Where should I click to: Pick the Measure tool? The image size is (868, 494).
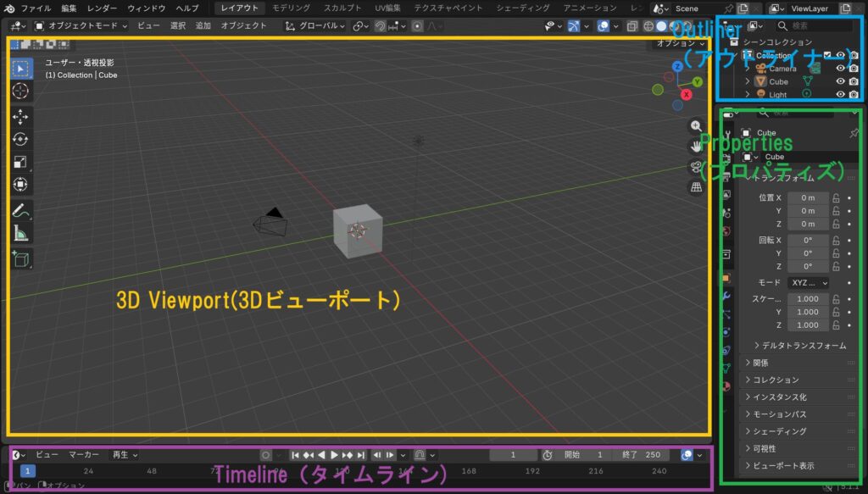point(21,233)
